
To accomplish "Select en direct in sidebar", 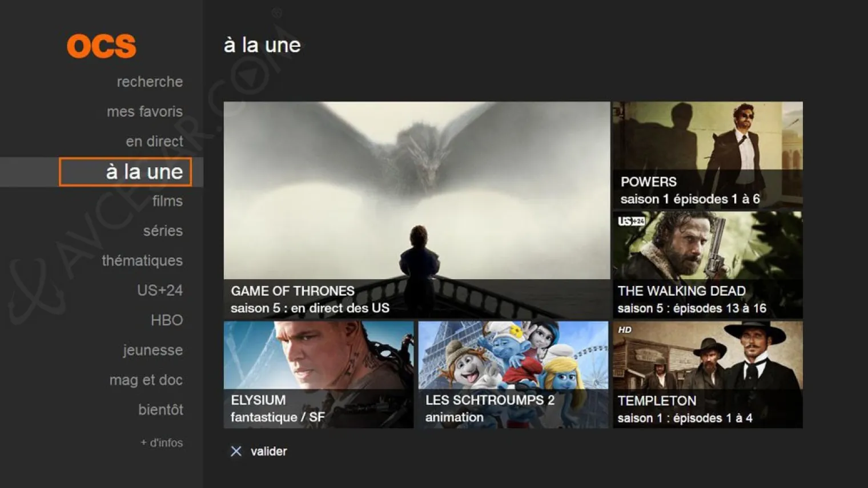I will click(154, 141).
